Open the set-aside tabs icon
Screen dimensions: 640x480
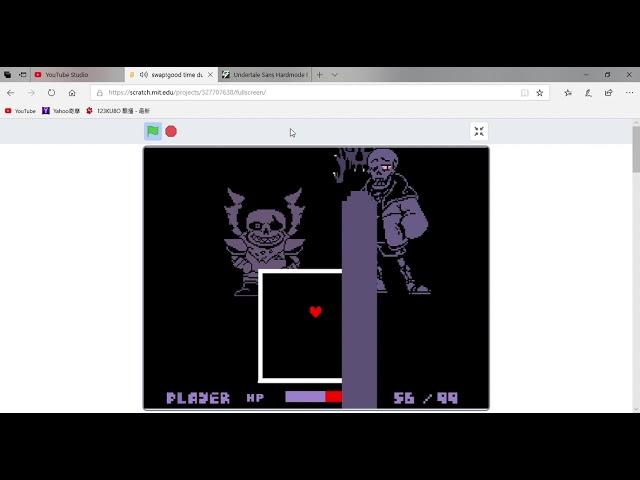(x=7, y=75)
